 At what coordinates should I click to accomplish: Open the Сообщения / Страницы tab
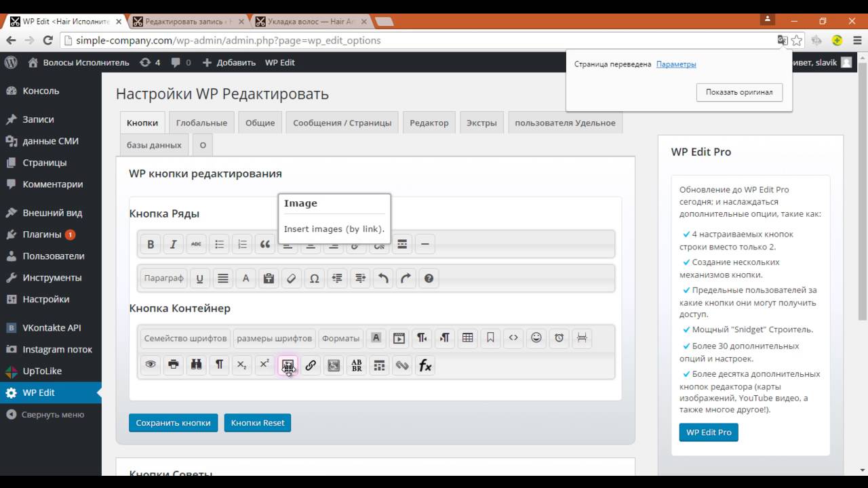pyautogui.click(x=342, y=123)
